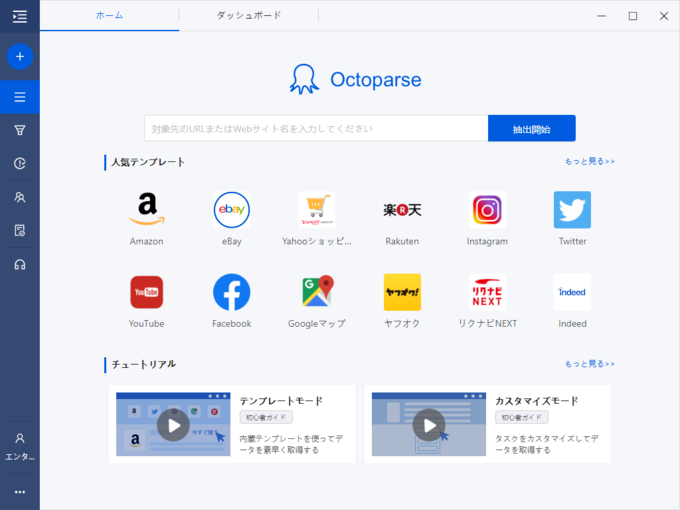Select the Amazon template icon
680x510 pixels.
click(x=147, y=209)
